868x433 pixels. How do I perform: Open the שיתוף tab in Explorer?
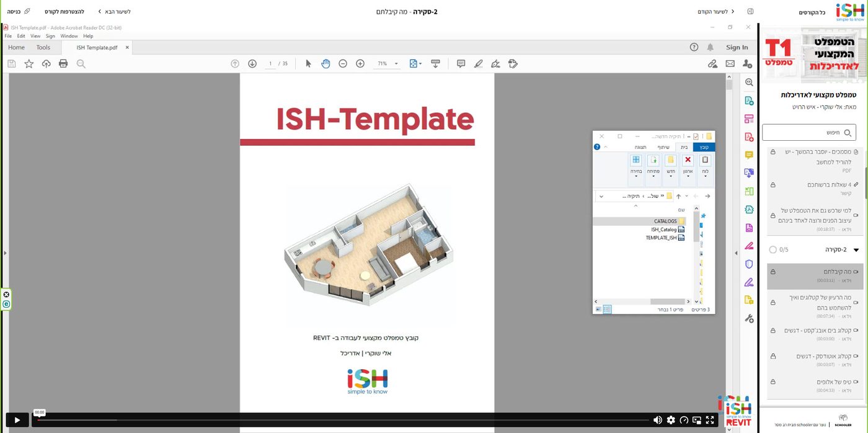pyautogui.click(x=663, y=147)
